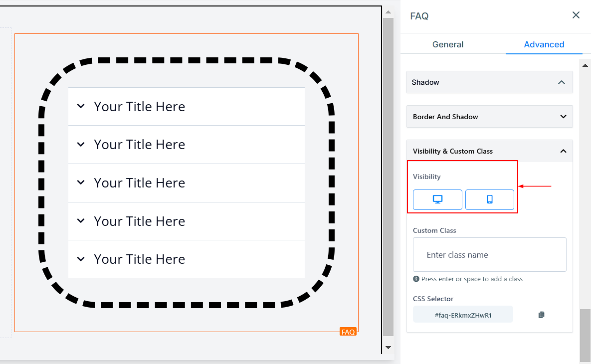The width and height of the screenshot is (591, 364).
Task: Close the FAQ settings panel
Action: [576, 15]
